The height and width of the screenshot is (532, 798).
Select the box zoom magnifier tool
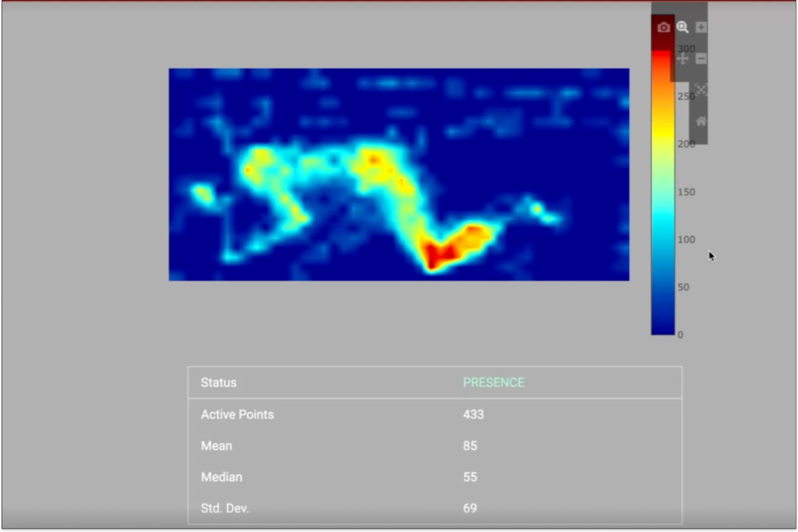(682, 27)
